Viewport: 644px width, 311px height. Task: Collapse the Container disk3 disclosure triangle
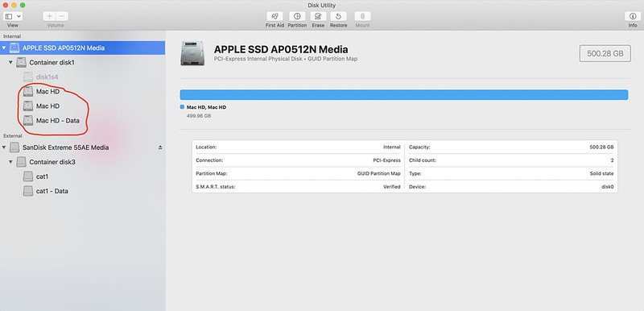pos(10,162)
